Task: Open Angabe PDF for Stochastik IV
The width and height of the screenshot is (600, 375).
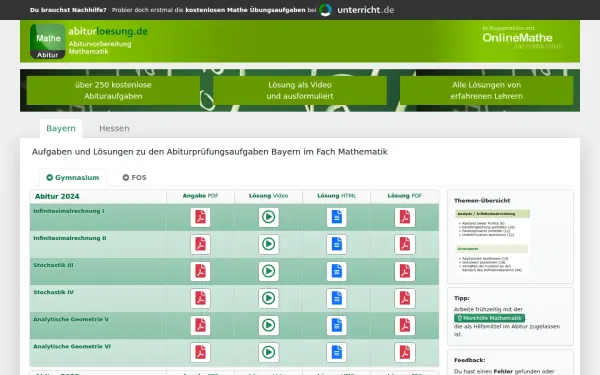Action: point(201,298)
